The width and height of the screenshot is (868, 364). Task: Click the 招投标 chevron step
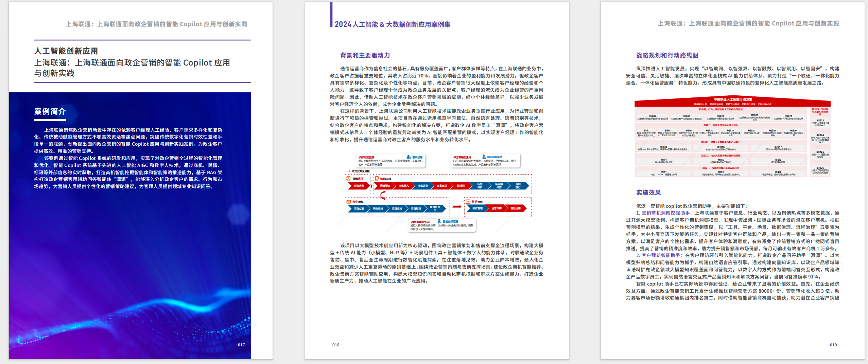(x=461, y=186)
